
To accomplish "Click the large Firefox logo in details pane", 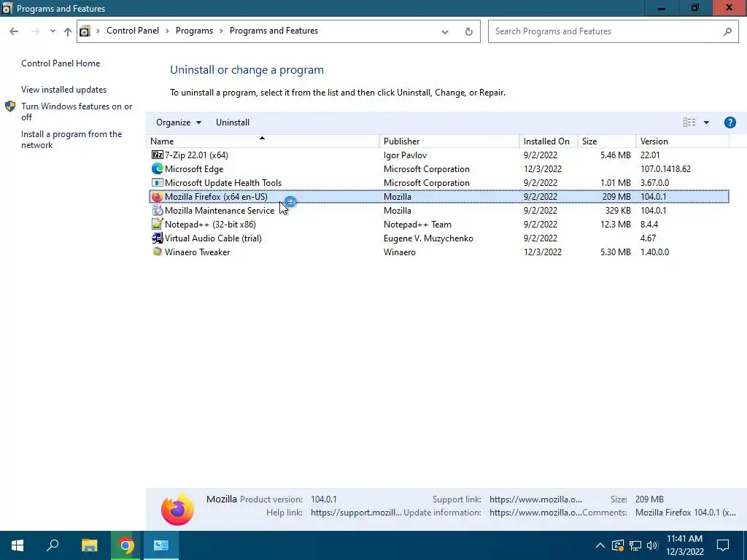I will [177, 509].
